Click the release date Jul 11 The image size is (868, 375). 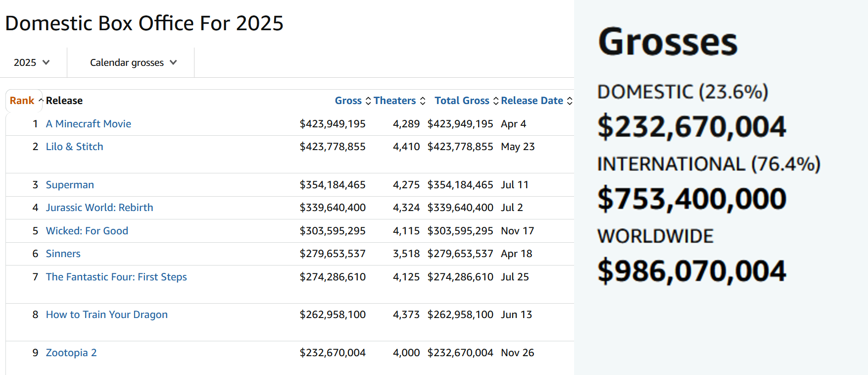pyautogui.click(x=515, y=185)
